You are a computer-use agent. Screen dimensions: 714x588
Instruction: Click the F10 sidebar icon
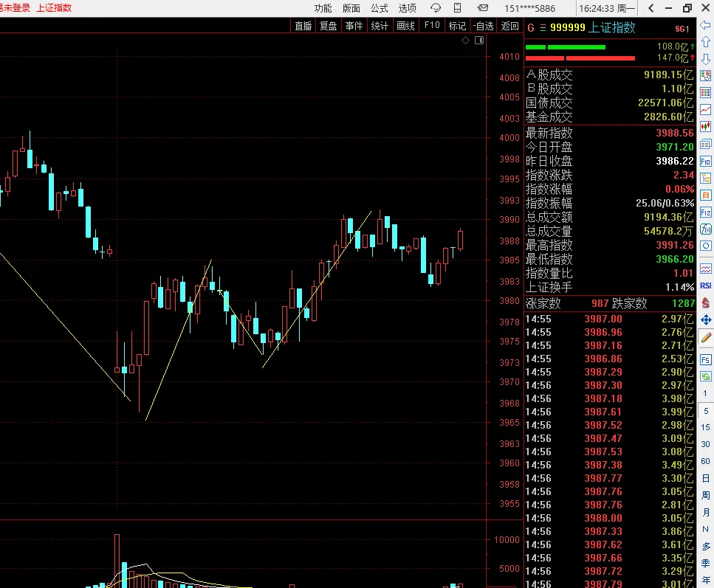click(706, 162)
